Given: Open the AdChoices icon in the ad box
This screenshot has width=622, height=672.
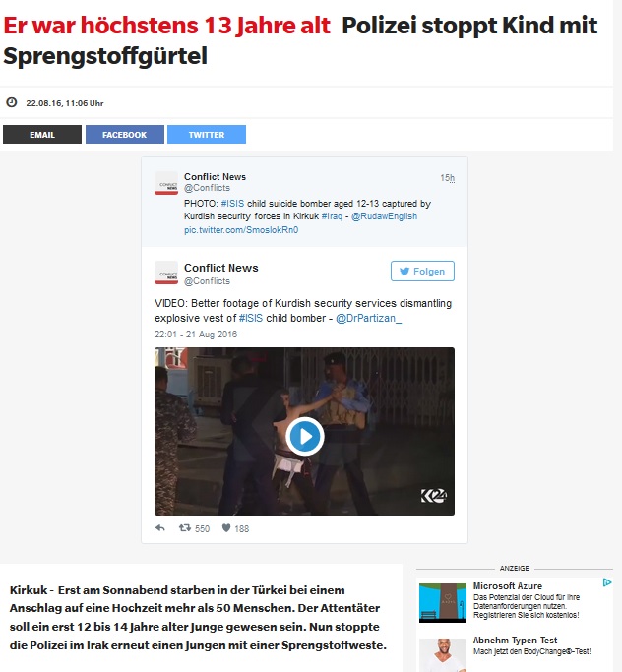Looking at the screenshot, I should pos(607,582).
